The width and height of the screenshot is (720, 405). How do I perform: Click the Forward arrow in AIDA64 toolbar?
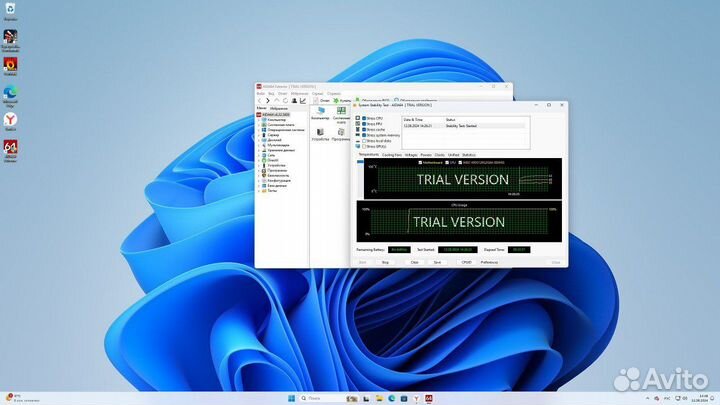[268, 101]
